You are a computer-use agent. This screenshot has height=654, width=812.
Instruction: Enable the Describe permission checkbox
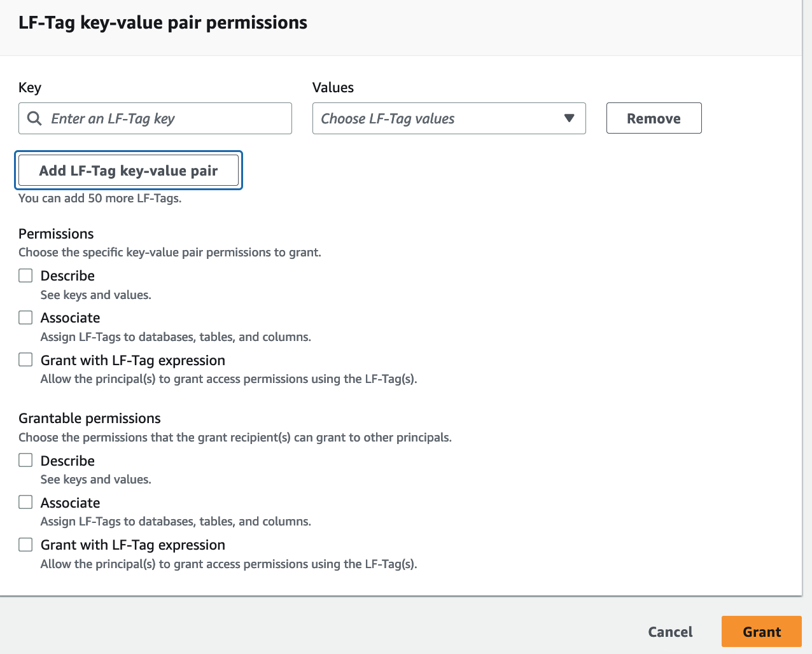pos(25,275)
